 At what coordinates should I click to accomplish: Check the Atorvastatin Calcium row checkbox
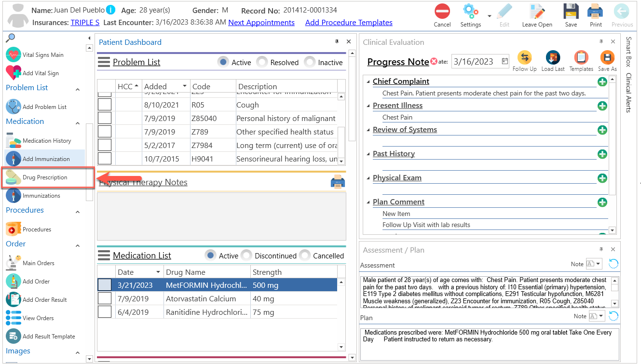[x=105, y=298]
